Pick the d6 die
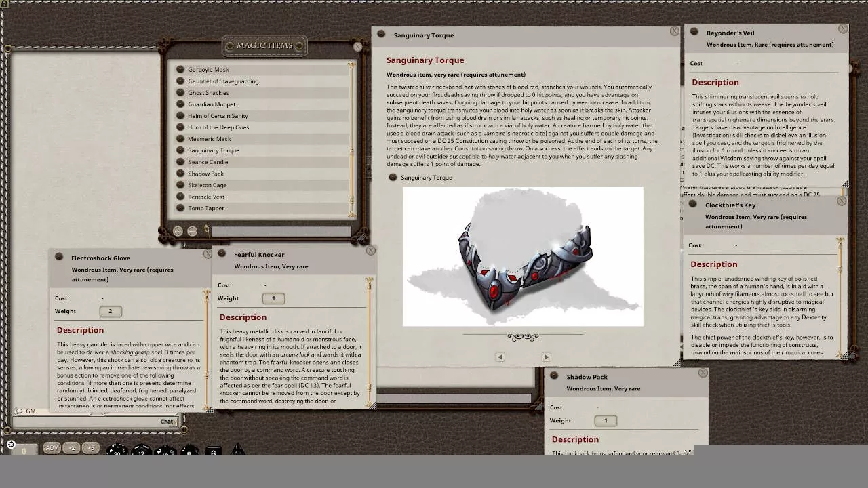The width and height of the screenshot is (868, 488). click(213, 451)
